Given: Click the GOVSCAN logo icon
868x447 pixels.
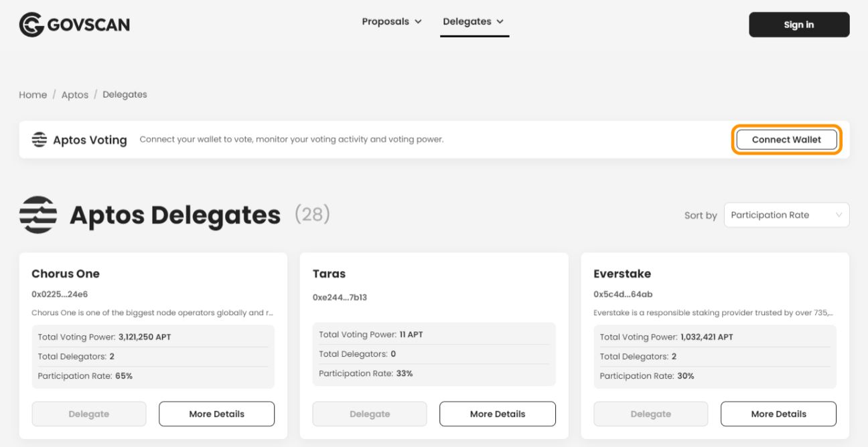Looking at the screenshot, I should [31, 25].
